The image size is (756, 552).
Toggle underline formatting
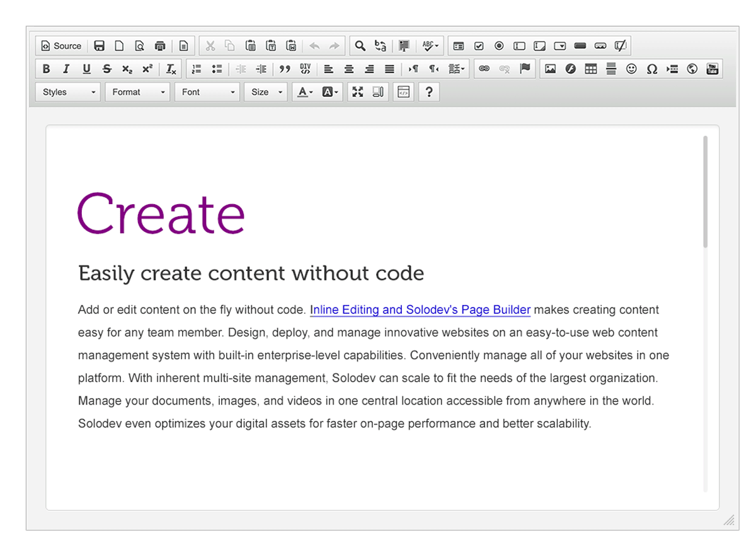click(x=86, y=69)
